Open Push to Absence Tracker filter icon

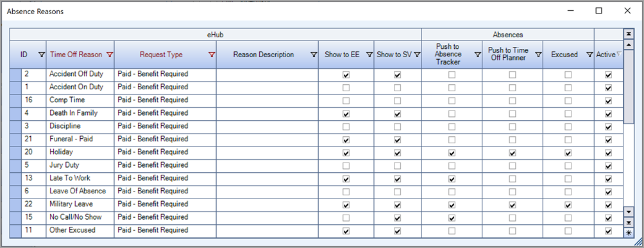478,55
